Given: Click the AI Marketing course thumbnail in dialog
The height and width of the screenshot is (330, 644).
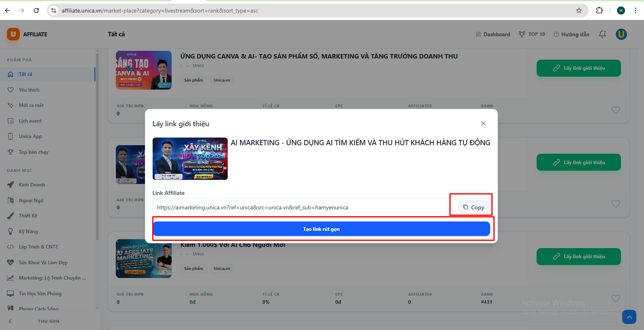Looking at the screenshot, I should click(190, 159).
